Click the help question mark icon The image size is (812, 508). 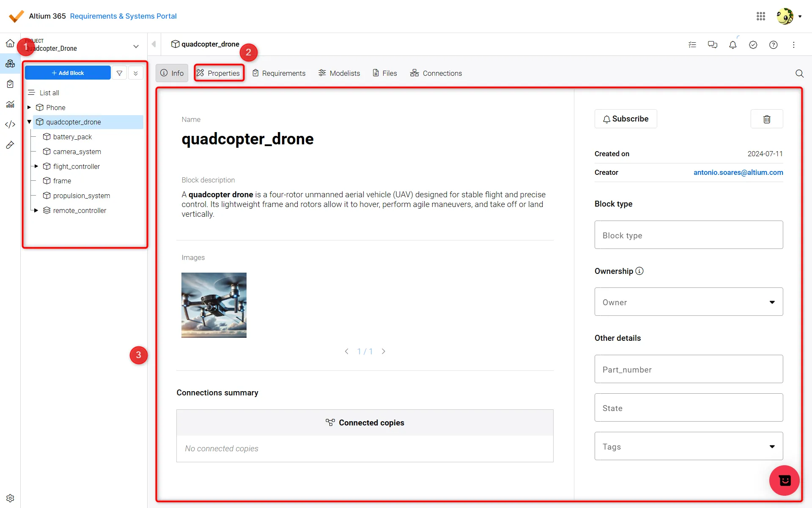tap(773, 45)
